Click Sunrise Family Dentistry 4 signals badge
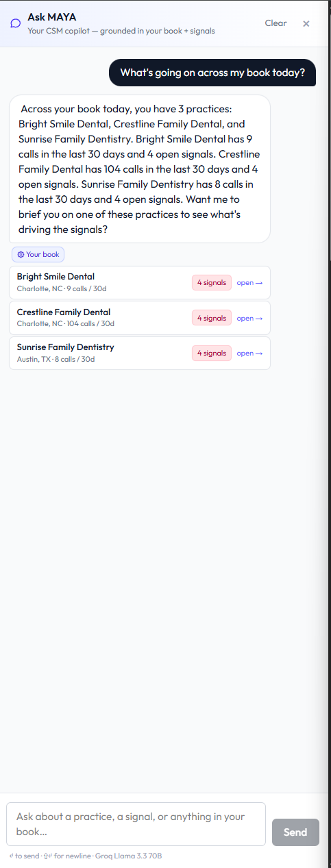The width and height of the screenshot is (331, 868). coord(212,354)
